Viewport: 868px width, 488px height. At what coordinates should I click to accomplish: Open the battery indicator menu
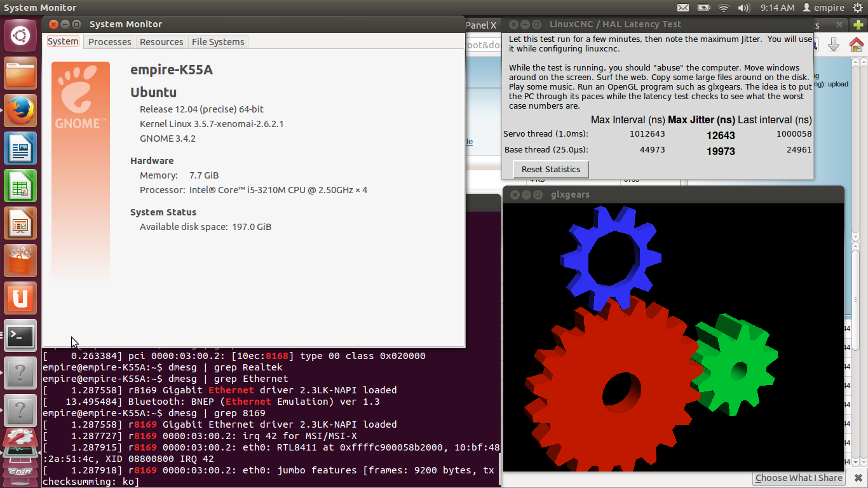(703, 8)
